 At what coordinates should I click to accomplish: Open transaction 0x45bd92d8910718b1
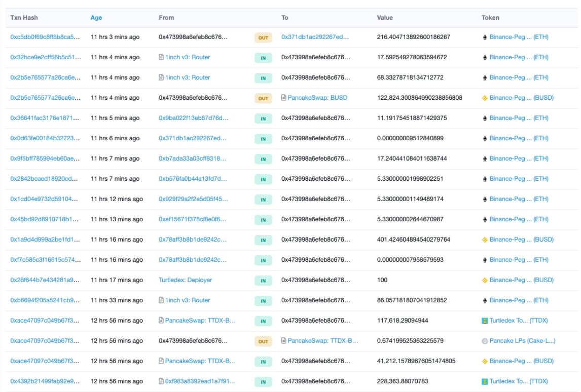coord(45,219)
